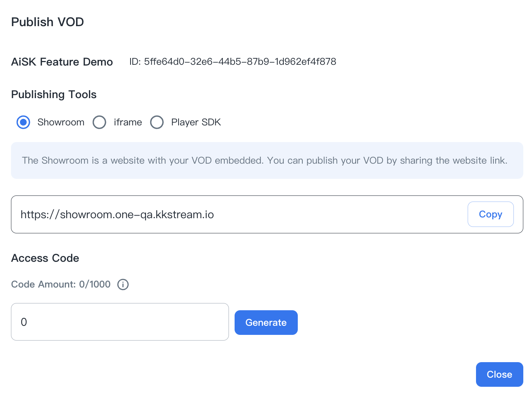The image size is (532, 397).
Task: Select the Showroom radio button
Action: point(23,122)
